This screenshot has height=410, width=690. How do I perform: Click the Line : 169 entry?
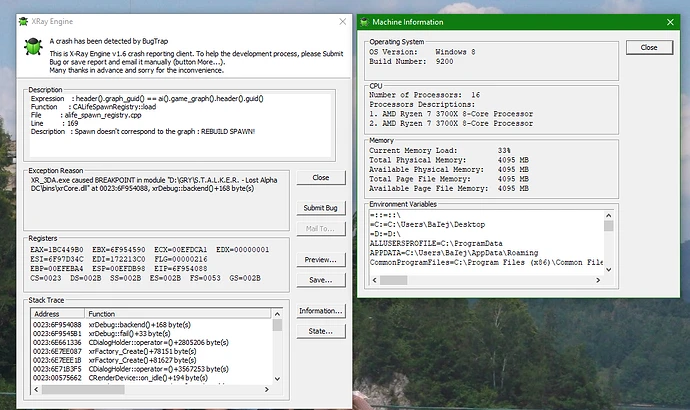tap(54, 124)
